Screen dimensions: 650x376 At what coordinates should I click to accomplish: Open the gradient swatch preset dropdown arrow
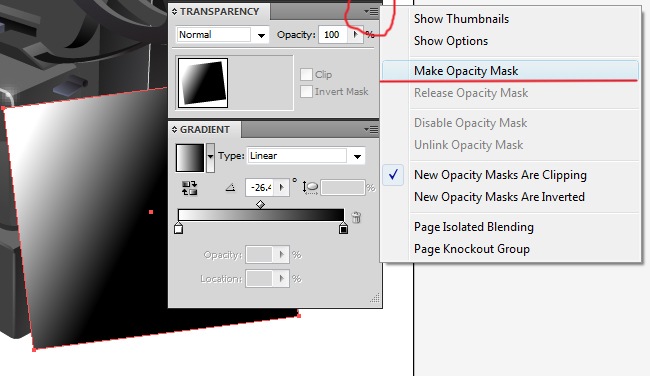pos(211,157)
